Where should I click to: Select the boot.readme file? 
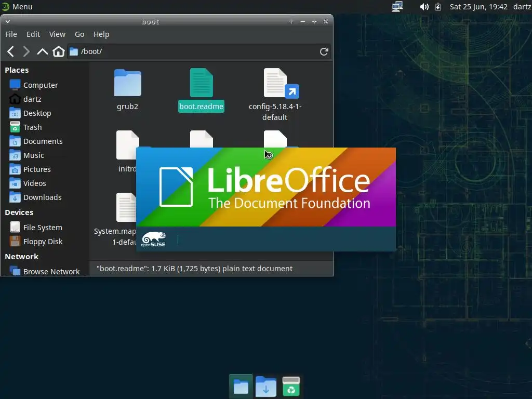point(201,90)
